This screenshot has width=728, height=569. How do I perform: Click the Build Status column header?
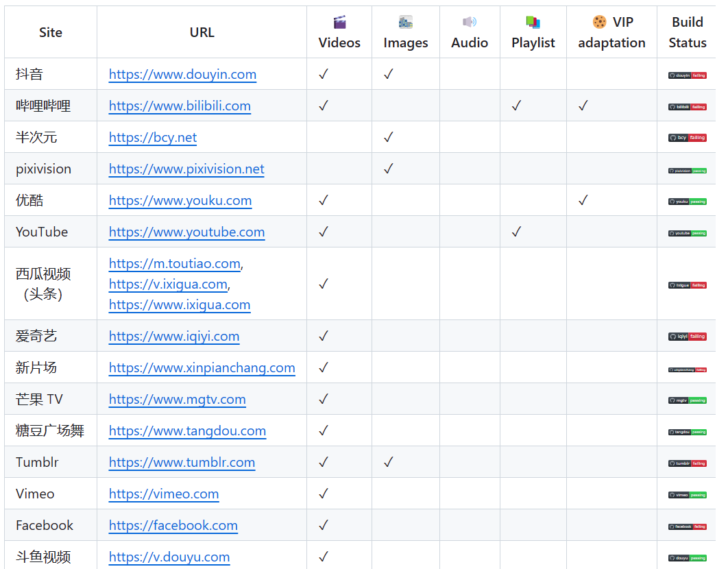(687, 32)
